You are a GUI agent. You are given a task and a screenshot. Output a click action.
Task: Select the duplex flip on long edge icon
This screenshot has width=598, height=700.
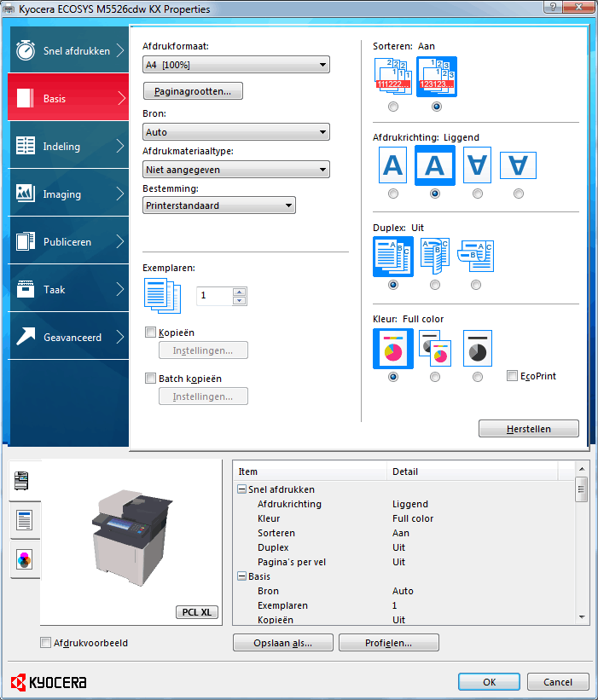coord(435,257)
